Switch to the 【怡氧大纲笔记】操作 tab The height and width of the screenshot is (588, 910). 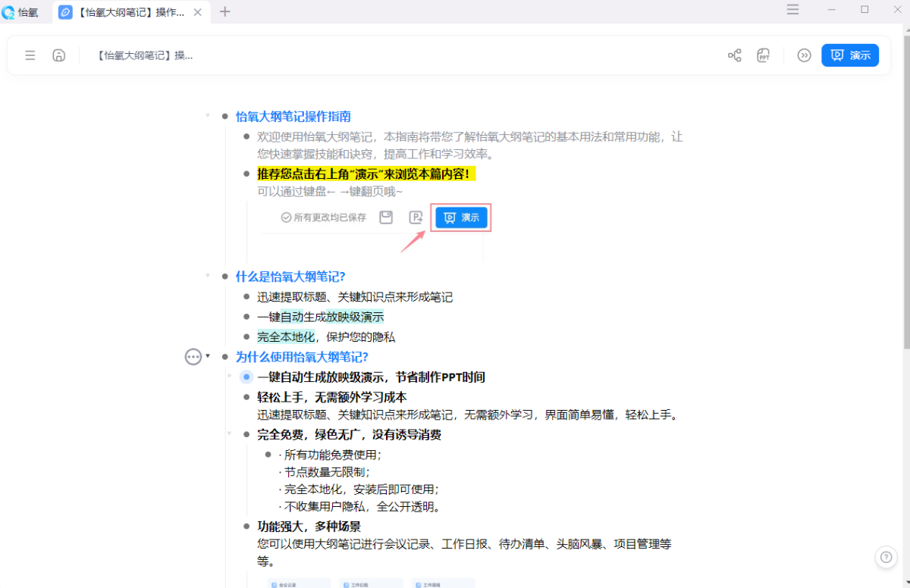[125, 12]
